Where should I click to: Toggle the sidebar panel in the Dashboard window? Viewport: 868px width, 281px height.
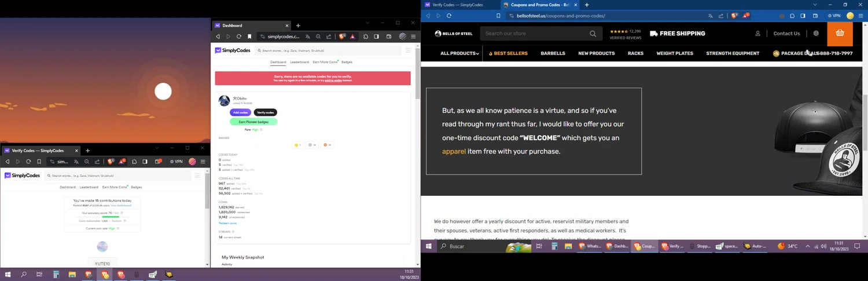click(x=376, y=37)
